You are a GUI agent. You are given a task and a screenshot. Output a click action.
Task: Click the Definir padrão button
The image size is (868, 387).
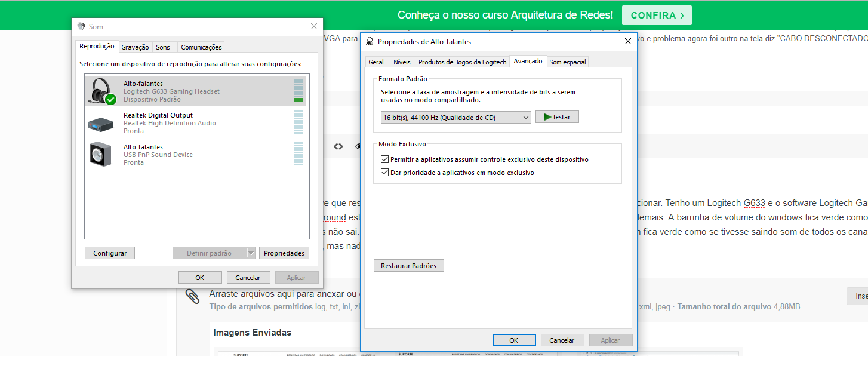(x=210, y=253)
